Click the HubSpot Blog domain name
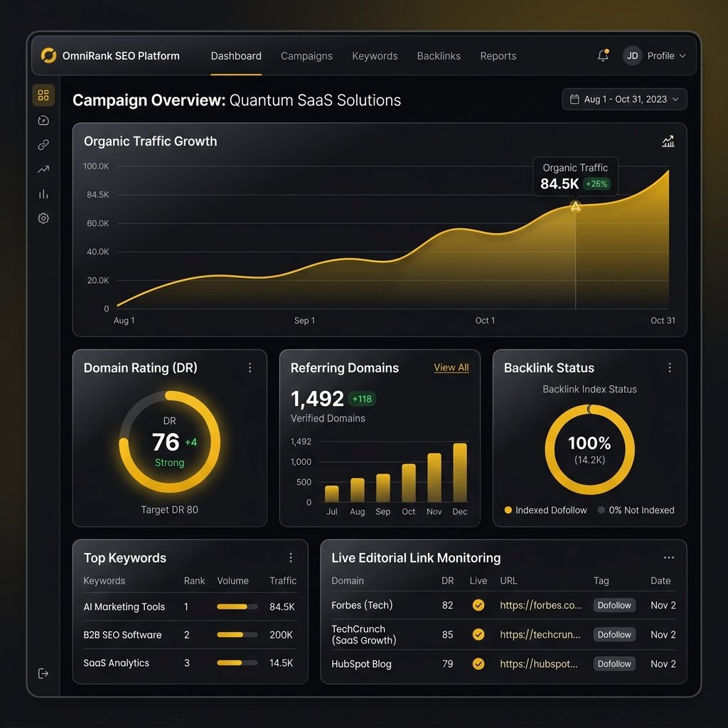 (361, 664)
